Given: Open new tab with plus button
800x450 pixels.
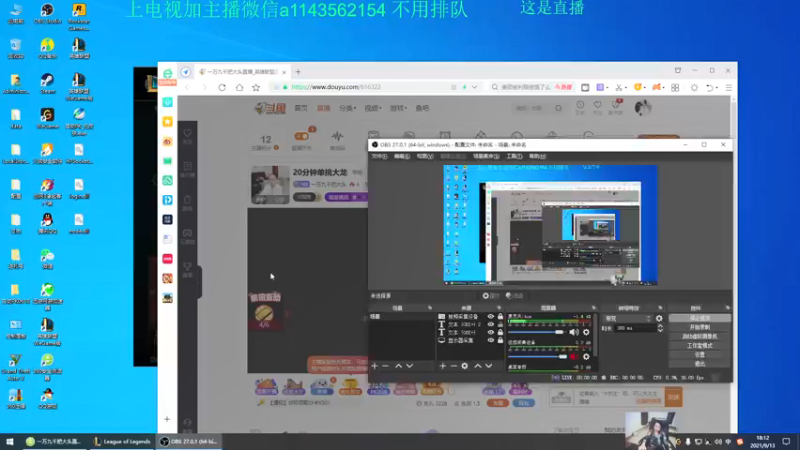Looking at the screenshot, I should pyautogui.click(x=298, y=72).
